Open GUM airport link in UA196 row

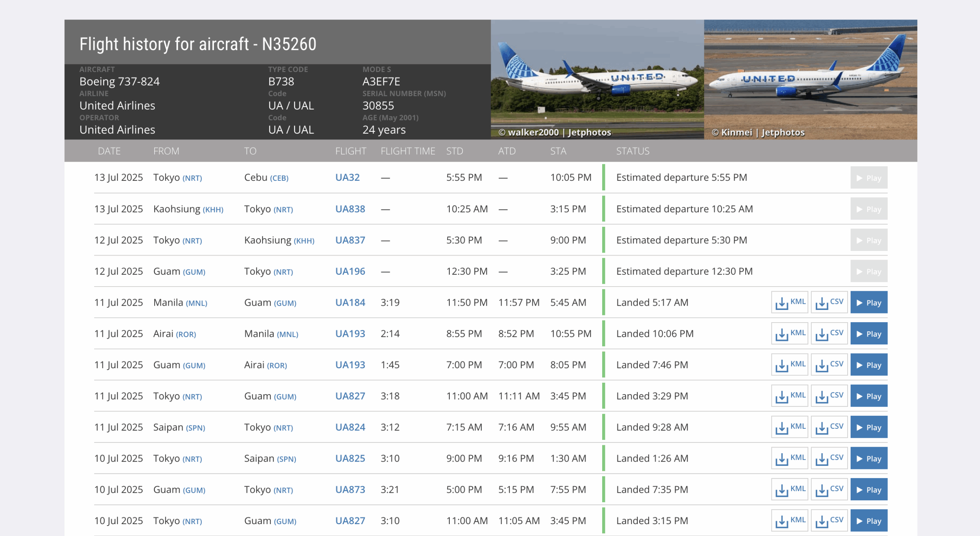(194, 272)
